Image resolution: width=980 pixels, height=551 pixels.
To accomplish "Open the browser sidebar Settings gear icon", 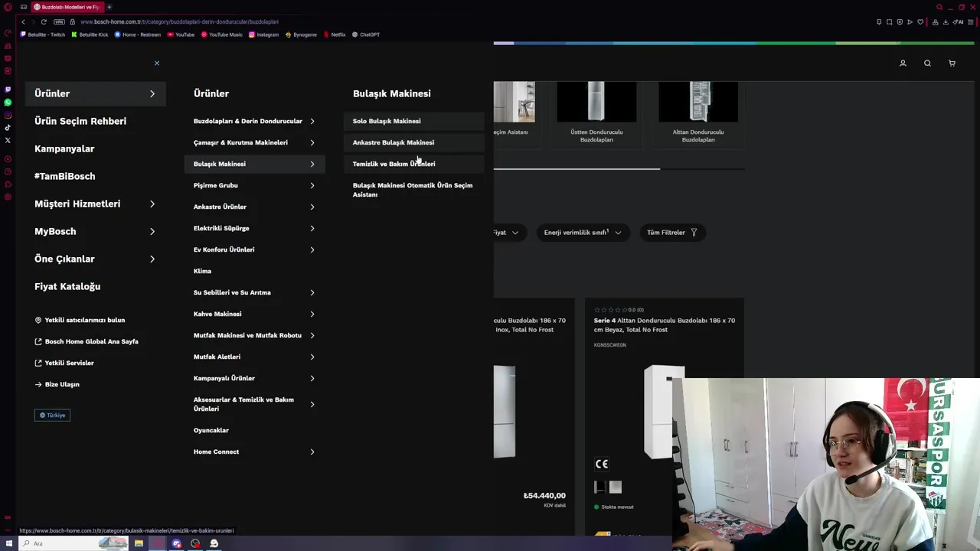I will click(x=8, y=197).
